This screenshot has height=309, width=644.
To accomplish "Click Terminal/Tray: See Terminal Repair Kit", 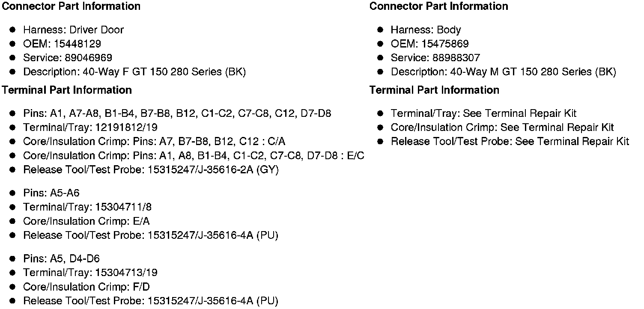I will (x=483, y=114).
